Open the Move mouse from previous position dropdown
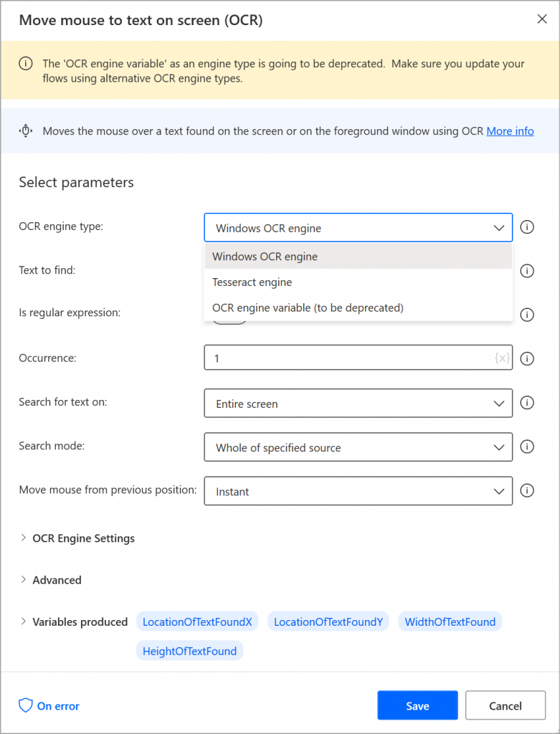This screenshot has width=560, height=734. 359,491
